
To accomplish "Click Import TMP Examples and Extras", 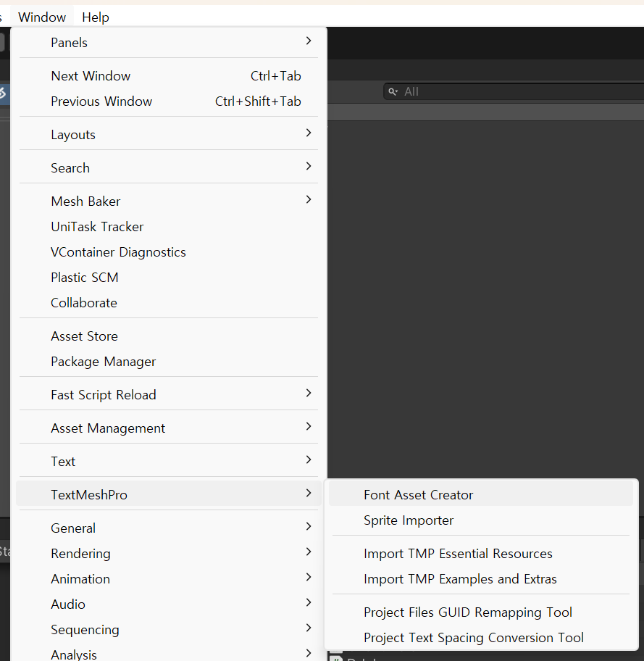I will (481, 578).
